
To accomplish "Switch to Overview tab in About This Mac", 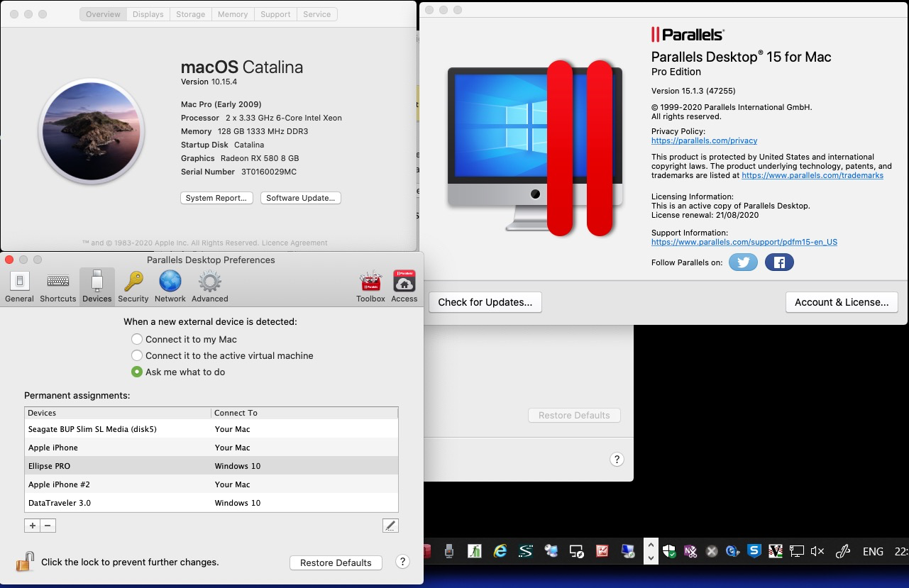I will [104, 14].
